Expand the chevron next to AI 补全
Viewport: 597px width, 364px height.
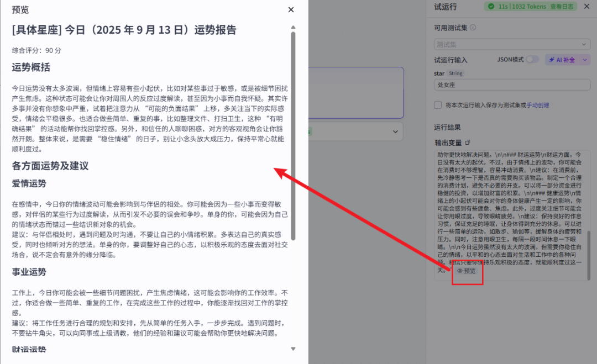[585, 60]
